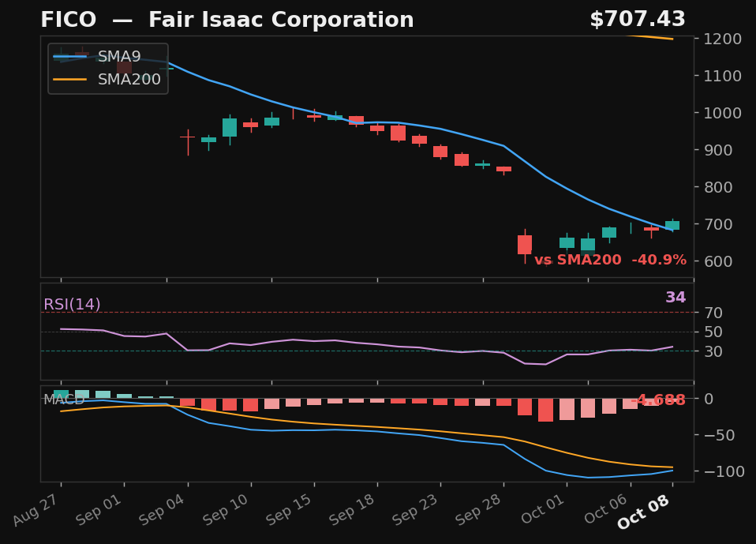Click the Oct 01 date label
The image size is (756, 544).
point(542,509)
